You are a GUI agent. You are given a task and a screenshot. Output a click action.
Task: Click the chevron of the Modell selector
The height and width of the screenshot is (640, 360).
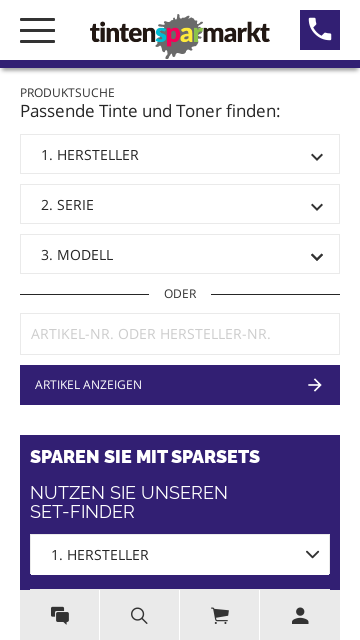point(317,257)
